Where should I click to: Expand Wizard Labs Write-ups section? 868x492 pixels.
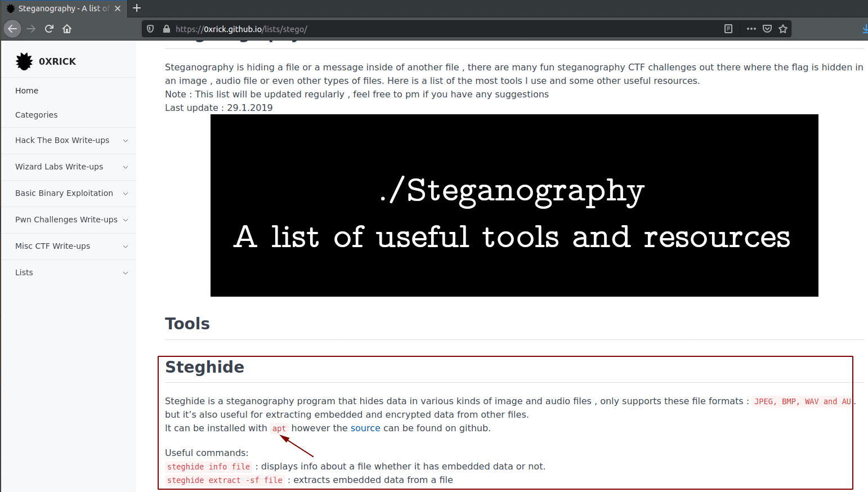tap(125, 167)
